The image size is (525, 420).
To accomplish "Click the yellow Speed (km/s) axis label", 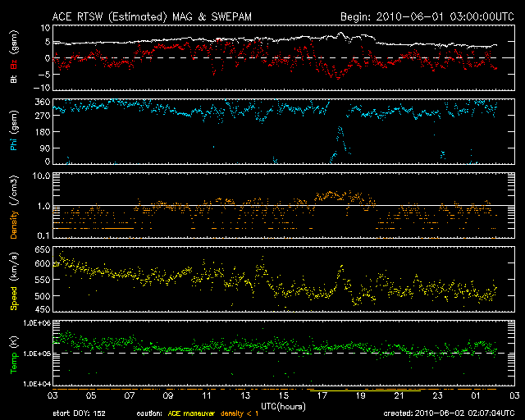I will click(x=14, y=283).
